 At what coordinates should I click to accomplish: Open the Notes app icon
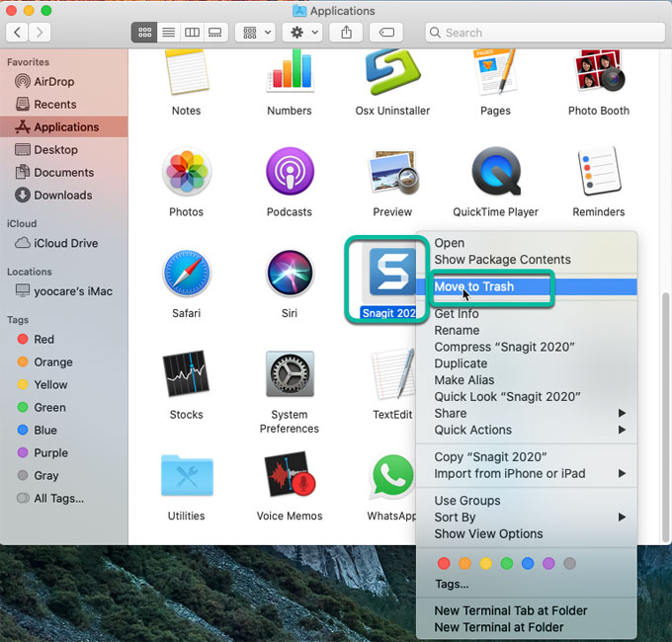(x=187, y=72)
